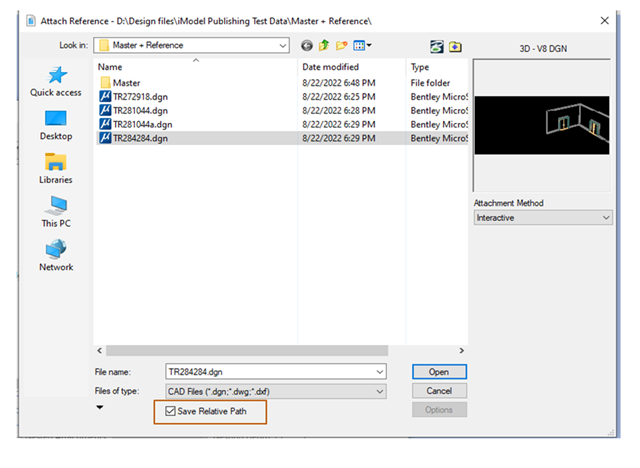Click the 8/22/2022 6:28 PM date cell
The height and width of the screenshot is (468, 640).
(339, 111)
